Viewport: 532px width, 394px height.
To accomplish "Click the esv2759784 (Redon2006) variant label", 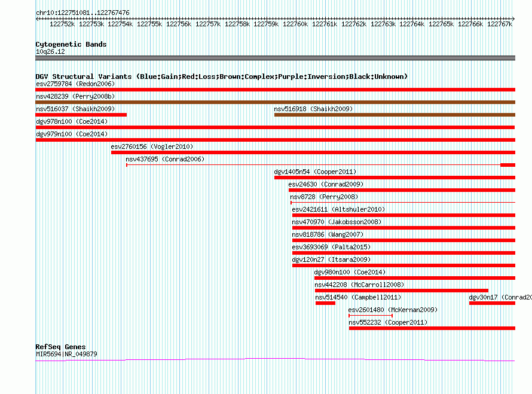I will [75, 84].
